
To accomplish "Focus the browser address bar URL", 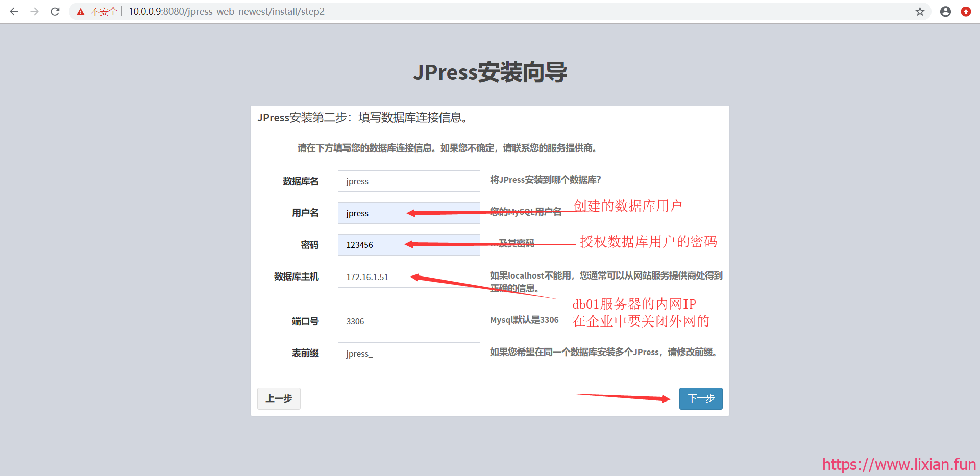I will [x=226, y=11].
